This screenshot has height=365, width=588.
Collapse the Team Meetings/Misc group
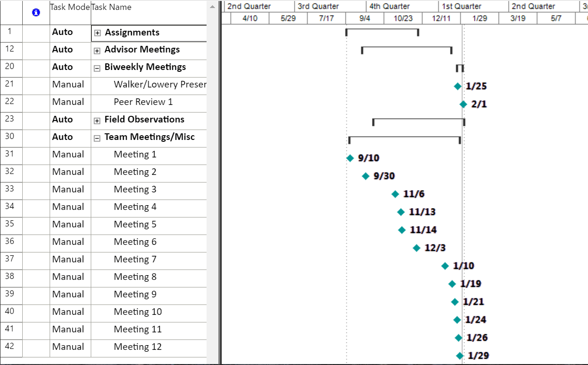(x=97, y=138)
